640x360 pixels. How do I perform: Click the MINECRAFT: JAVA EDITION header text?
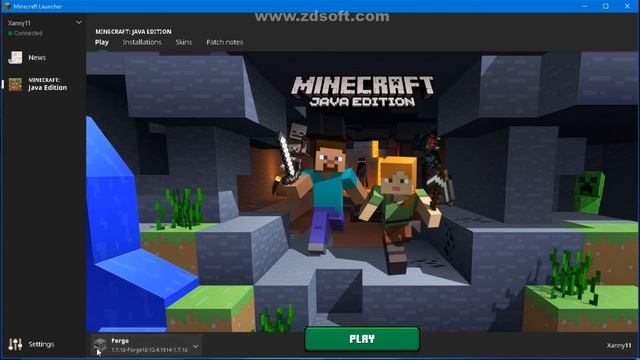tap(133, 31)
